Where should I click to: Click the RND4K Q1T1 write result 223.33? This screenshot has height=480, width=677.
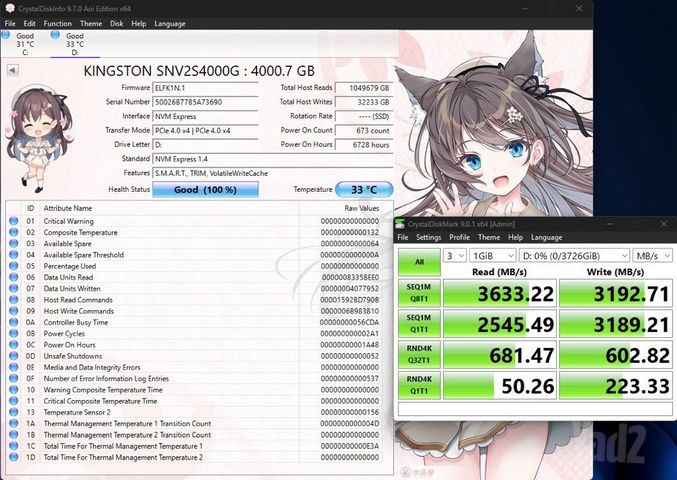pyautogui.click(x=616, y=385)
